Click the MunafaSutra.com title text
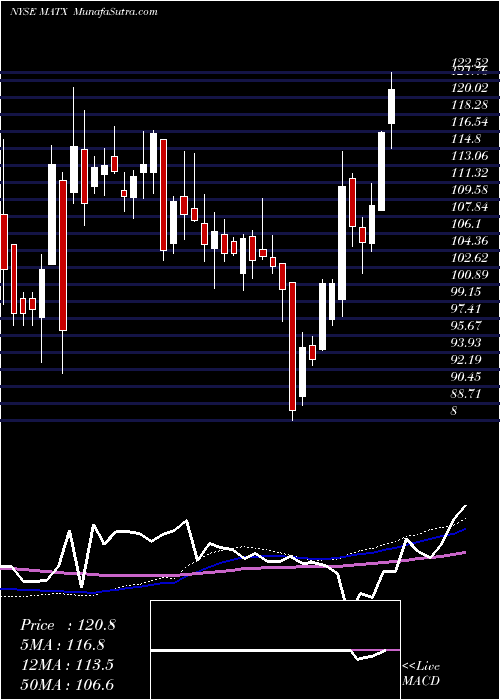Viewport: 500px width, 700px height. coord(114,12)
